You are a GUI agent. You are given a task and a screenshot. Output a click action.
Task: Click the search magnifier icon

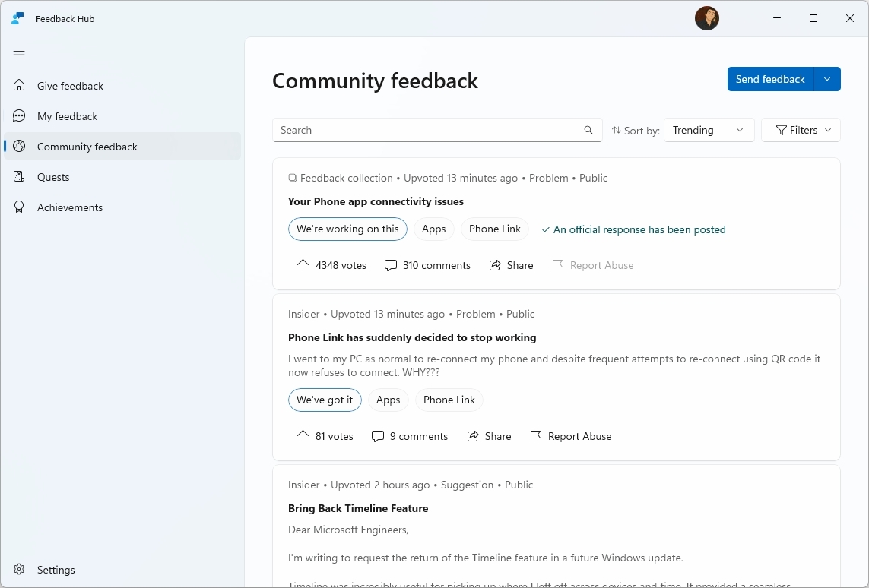pyautogui.click(x=588, y=130)
